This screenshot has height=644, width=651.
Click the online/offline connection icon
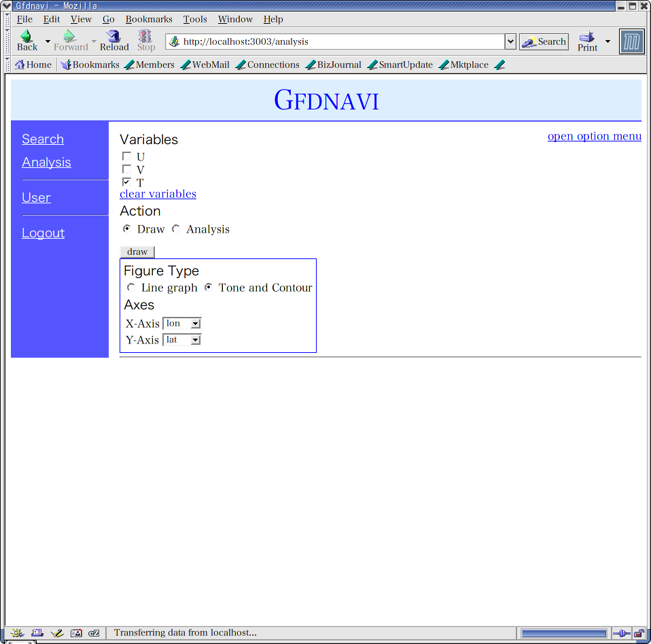[x=622, y=634]
